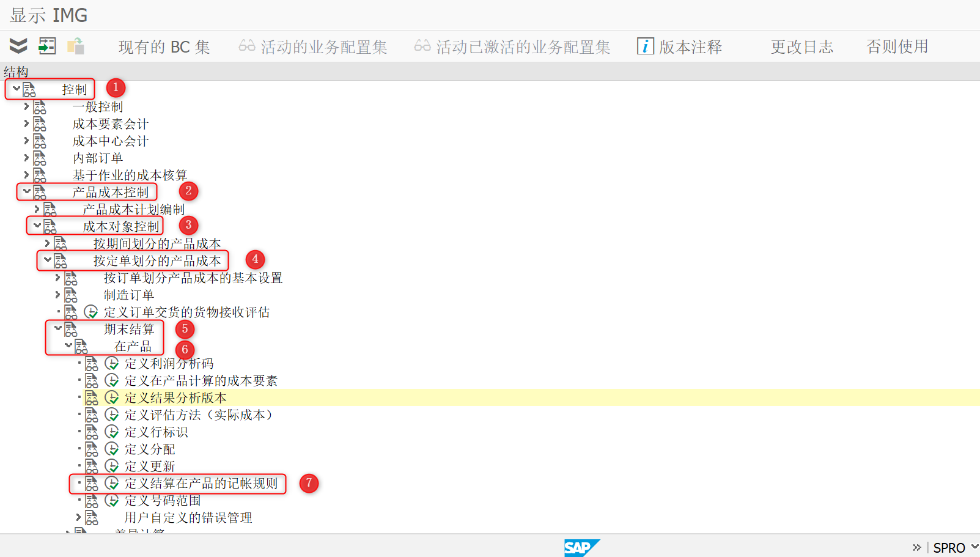This screenshot has height=557, width=980.
Task: Expand the 成本中心会计 node
Action: pyautogui.click(x=26, y=141)
